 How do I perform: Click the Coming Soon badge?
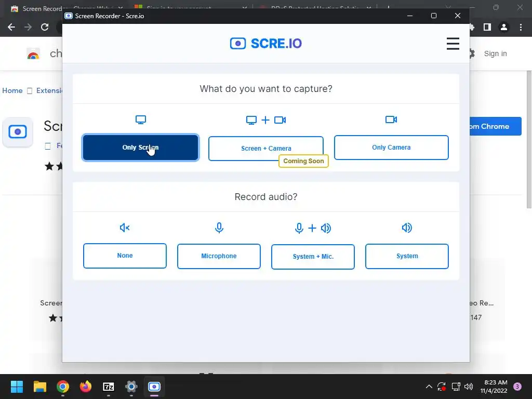tap(303, 161)
